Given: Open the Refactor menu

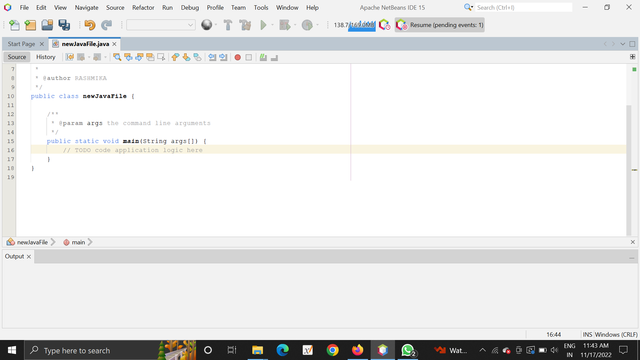Looking at the screenshot, I should coord(143,7).
